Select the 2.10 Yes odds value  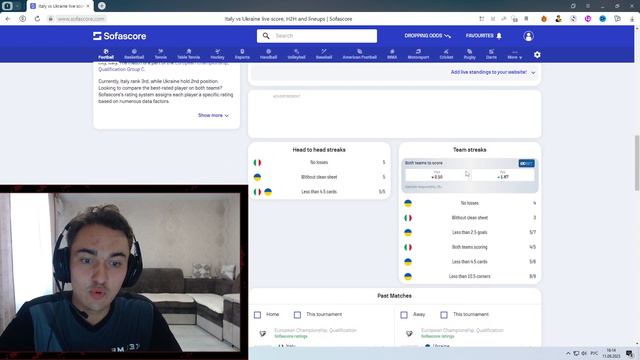click(x=437, y=176)
